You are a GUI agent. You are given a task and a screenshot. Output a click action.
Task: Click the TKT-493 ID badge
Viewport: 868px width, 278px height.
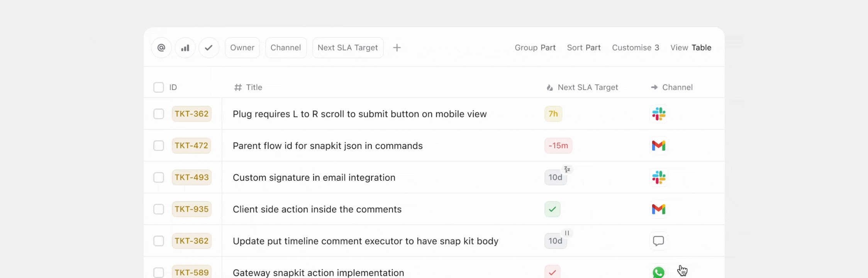(x=192, y=177)
